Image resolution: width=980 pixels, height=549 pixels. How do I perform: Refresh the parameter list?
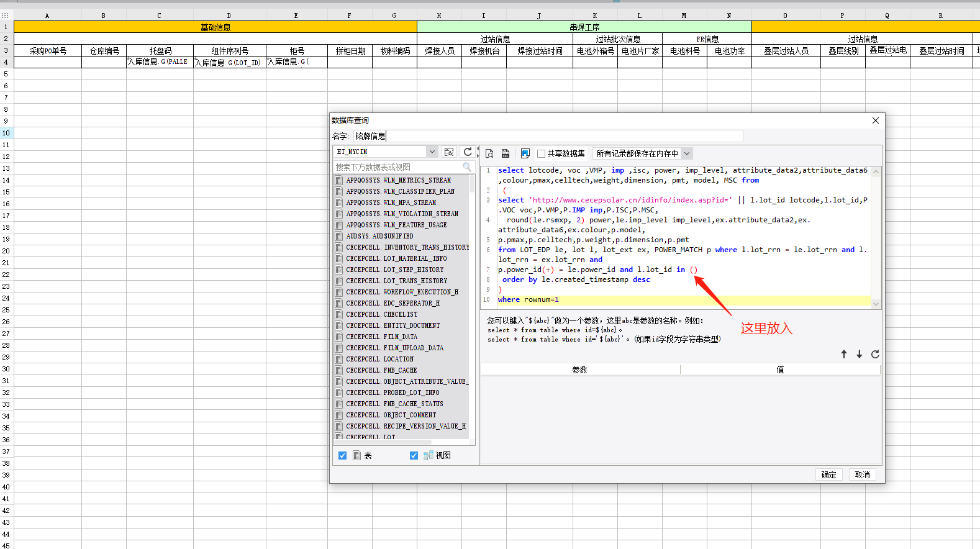click(875, 354)
